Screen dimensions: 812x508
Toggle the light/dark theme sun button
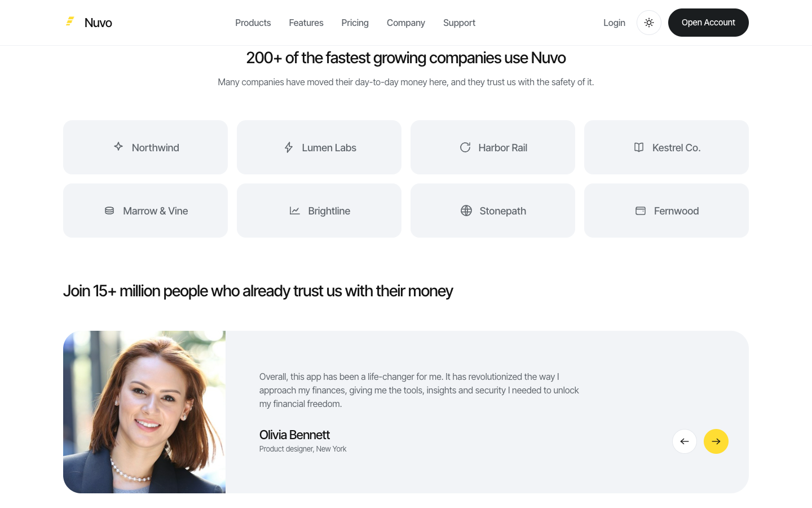pos(649,23)
